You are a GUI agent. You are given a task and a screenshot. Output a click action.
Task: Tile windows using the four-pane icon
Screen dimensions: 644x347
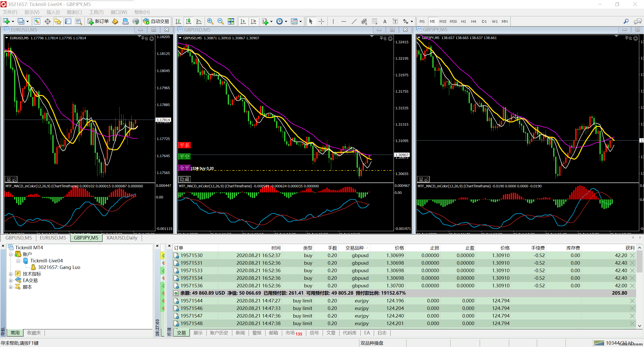click(231, 21)
